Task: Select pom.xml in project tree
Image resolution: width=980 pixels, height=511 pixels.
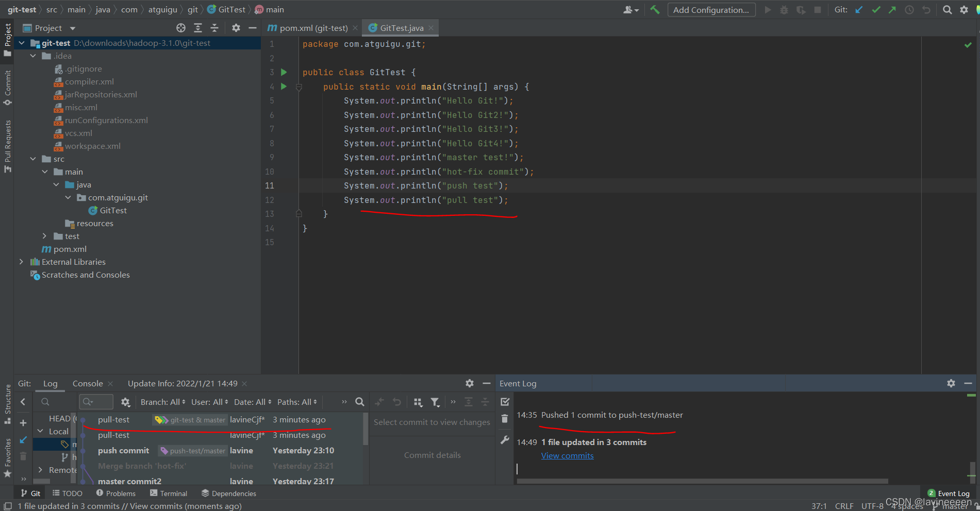Action: click(x=64, y=249)
